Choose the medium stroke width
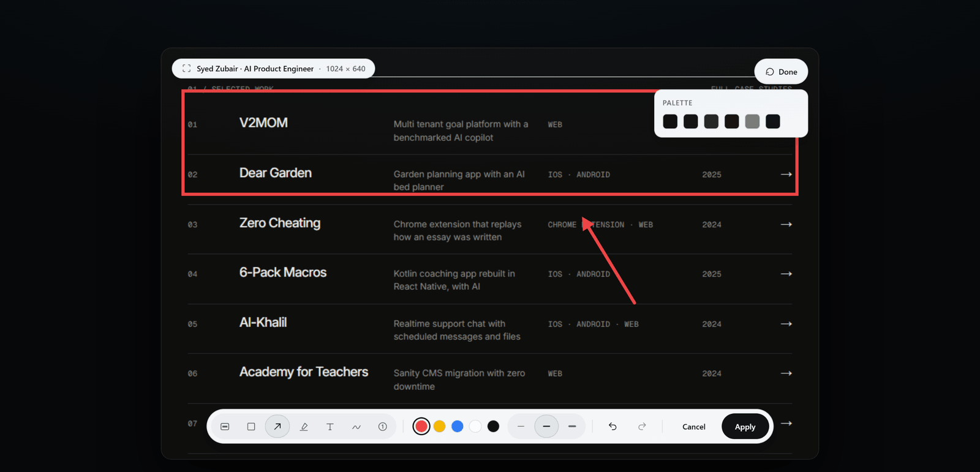The width and height of the screenshot is (980, 472). (x=546, y=427)
